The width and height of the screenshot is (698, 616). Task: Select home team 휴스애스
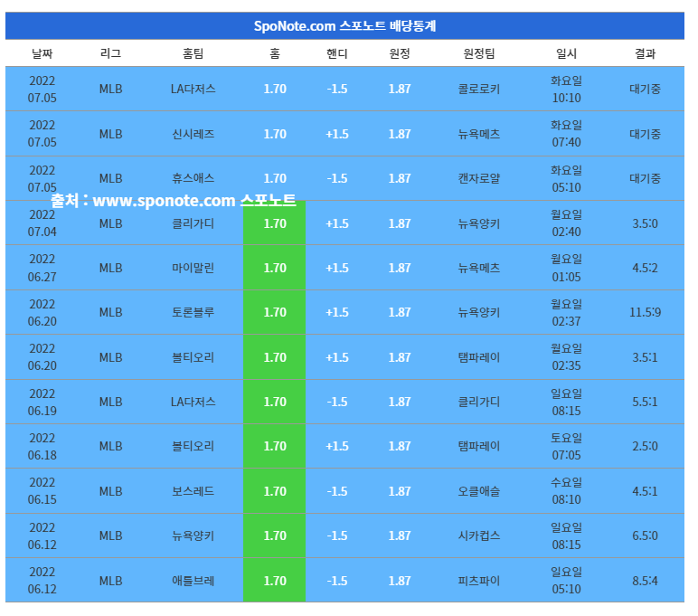point(193,178)
